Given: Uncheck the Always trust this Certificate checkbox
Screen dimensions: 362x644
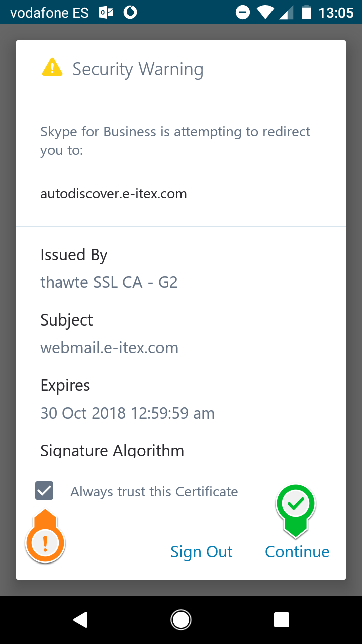Looking at the screenshot, I should [x=44, y=491].
